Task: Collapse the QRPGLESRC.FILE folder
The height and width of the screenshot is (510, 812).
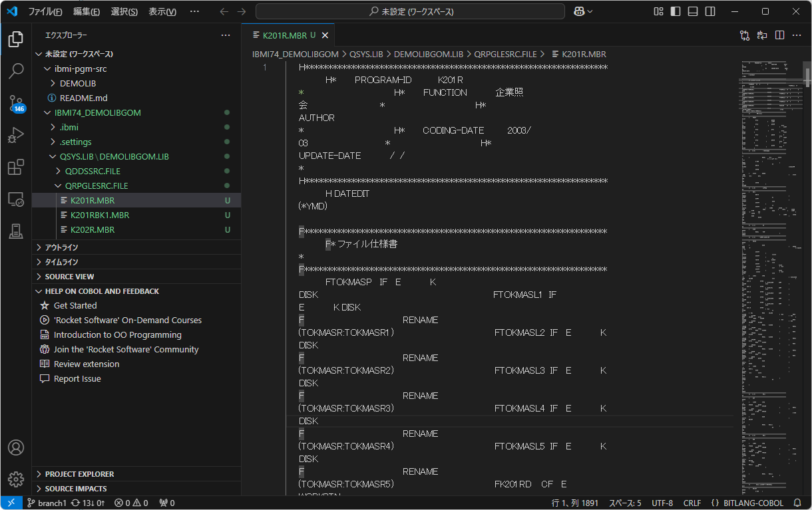Action: point(136,186)
